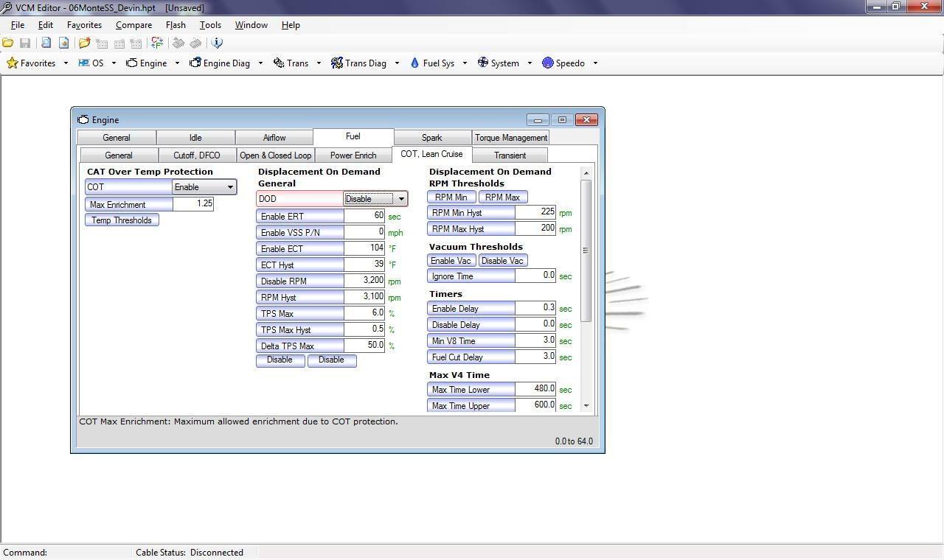This screenshot has height=560, width=944.
Task: Click the scrollbar up arrow in Engine window
Action: click(586, 173)
